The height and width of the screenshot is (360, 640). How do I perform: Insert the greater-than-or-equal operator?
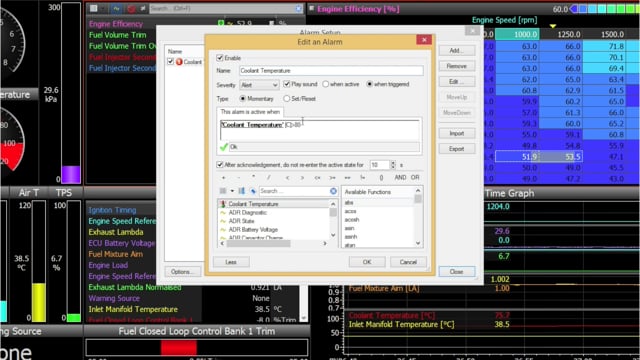tap(332, 178)
